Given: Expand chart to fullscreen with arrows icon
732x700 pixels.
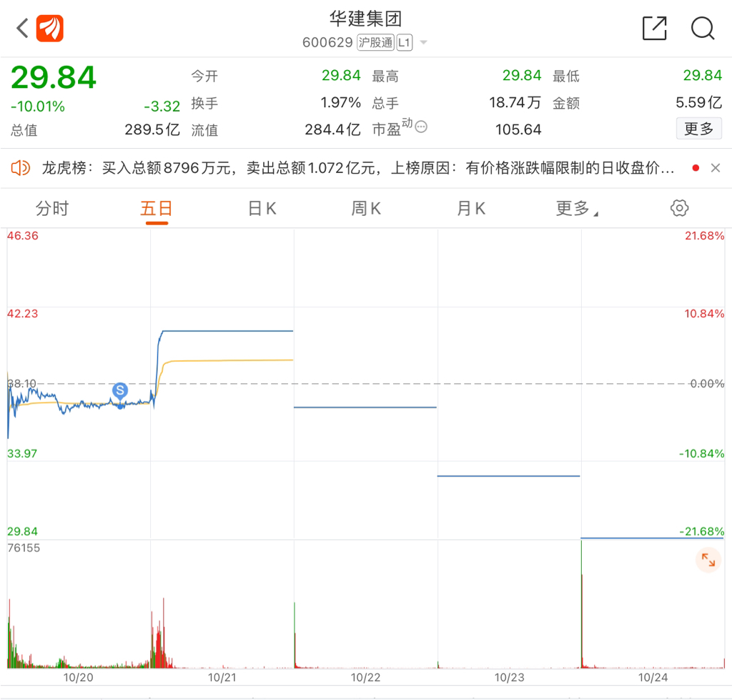Looking at the screenshot, I should click(x=708, y=559).
